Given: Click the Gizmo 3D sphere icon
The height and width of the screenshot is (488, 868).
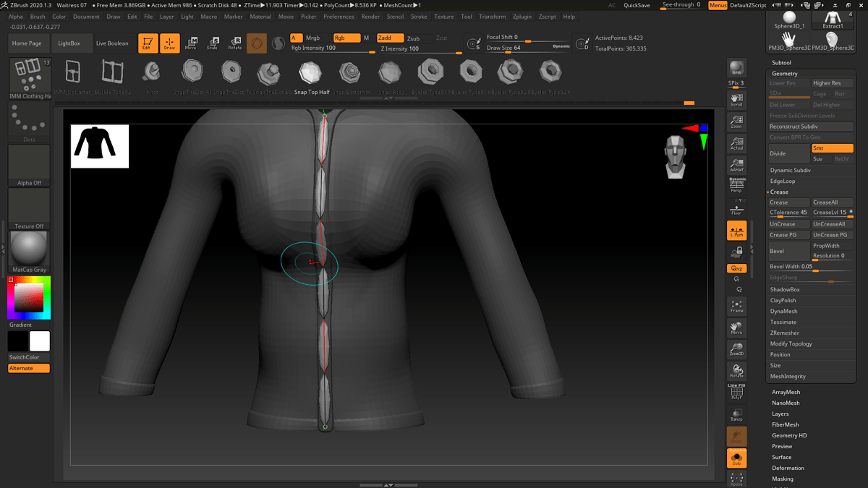Looking at the screenshot, I should 257,43.
